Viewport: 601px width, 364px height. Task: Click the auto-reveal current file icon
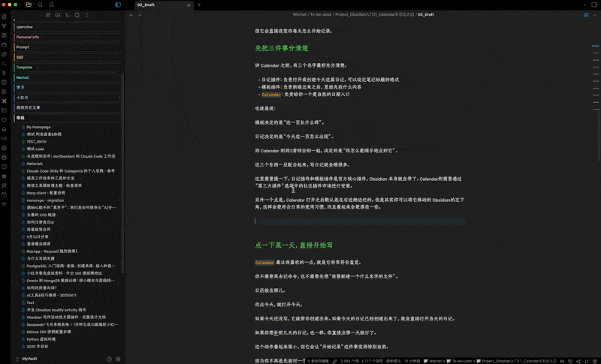point(77,15)
